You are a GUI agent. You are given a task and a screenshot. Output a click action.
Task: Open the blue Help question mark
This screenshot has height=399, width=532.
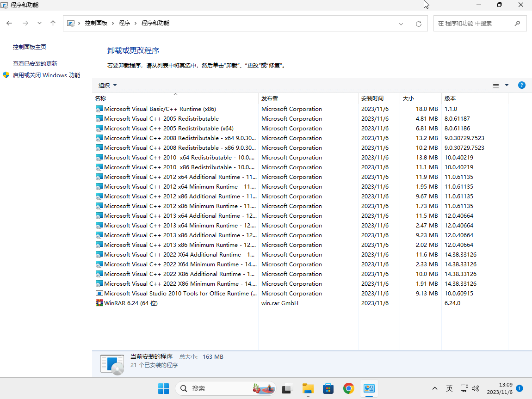tap(522, 85)
